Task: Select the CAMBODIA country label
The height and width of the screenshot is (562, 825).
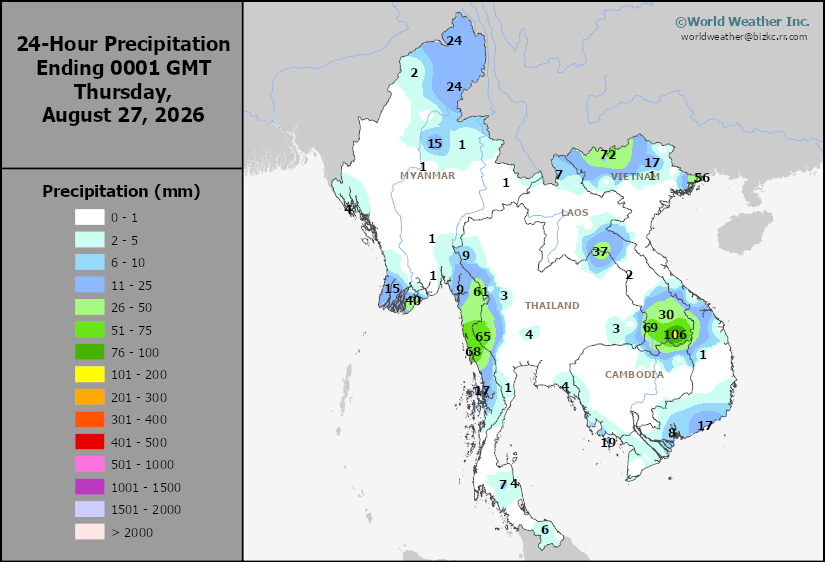Action: [x=634, y=375]
